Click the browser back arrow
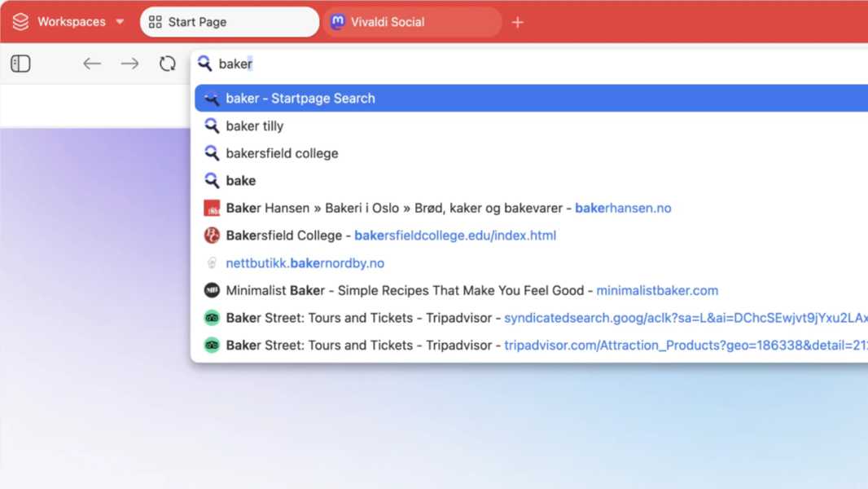 tap(92, 63)
